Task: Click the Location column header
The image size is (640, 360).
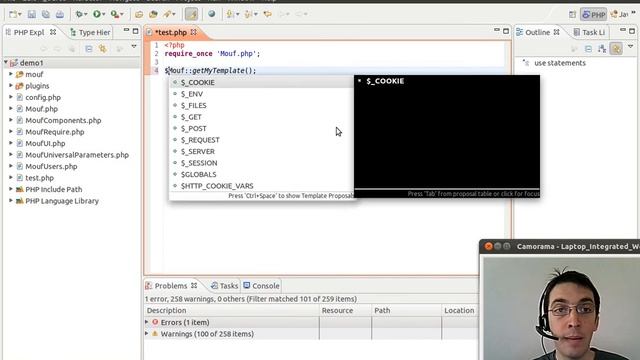Action: (460, 310)
